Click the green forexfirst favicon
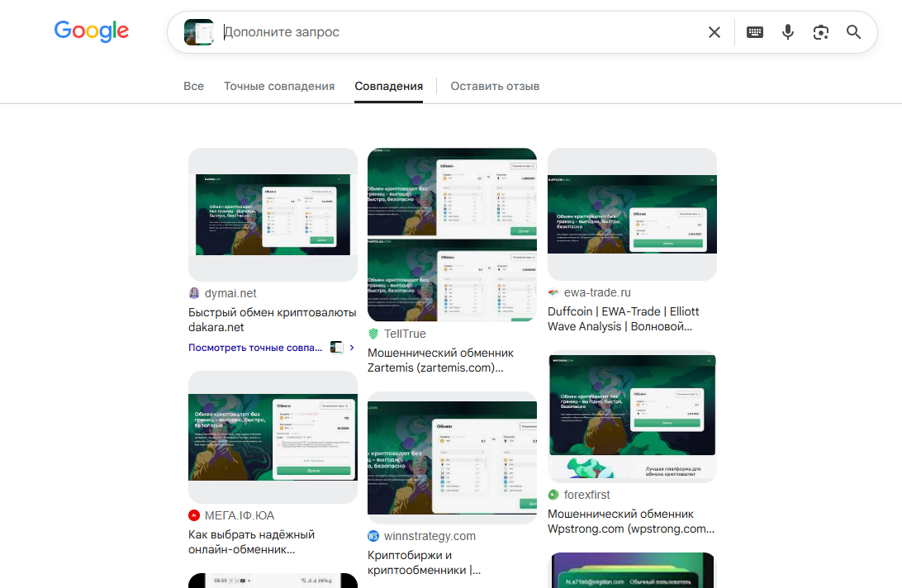Viewport: 902px width, 588px height. 553,495
